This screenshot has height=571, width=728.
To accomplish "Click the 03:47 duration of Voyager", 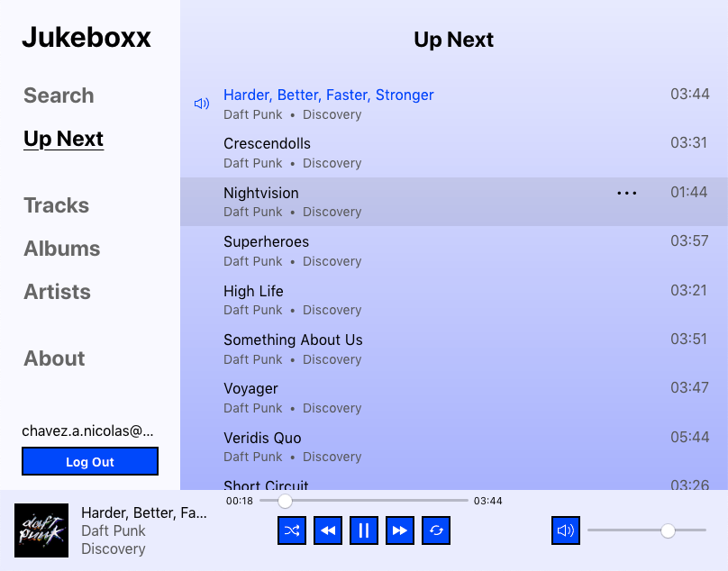I will click(690, 387).
